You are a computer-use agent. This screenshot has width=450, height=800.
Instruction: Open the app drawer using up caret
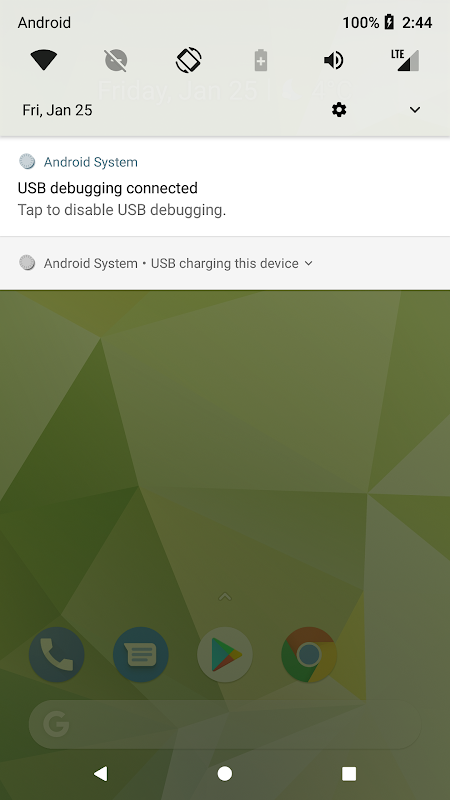tap(225, 596)
